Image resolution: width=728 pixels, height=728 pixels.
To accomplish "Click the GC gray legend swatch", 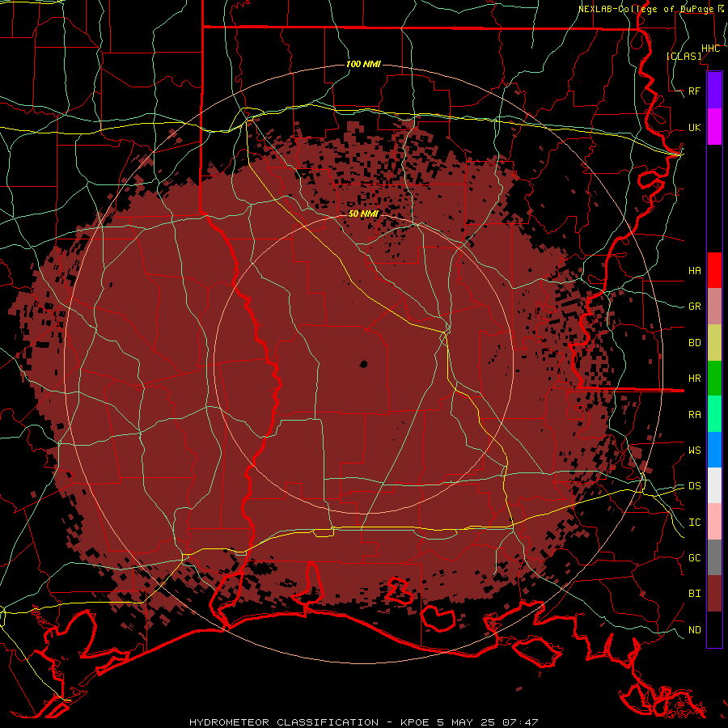I will tap(714, 557).
